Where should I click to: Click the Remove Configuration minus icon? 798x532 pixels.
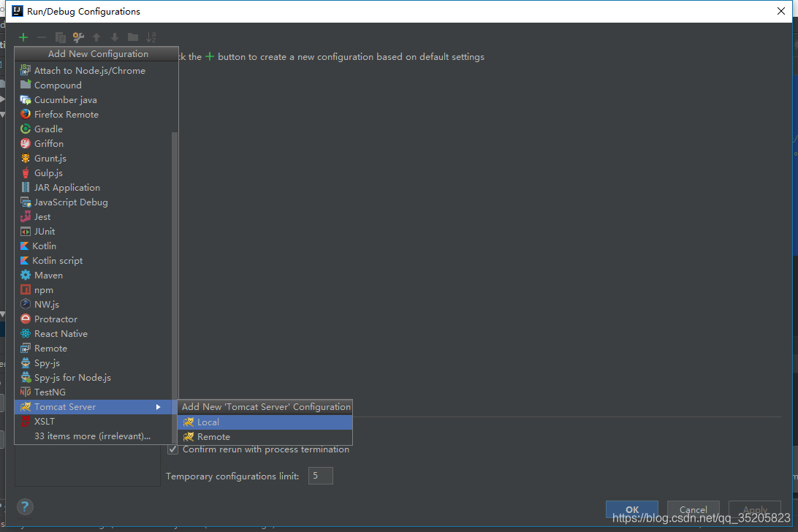click(42, 37)
